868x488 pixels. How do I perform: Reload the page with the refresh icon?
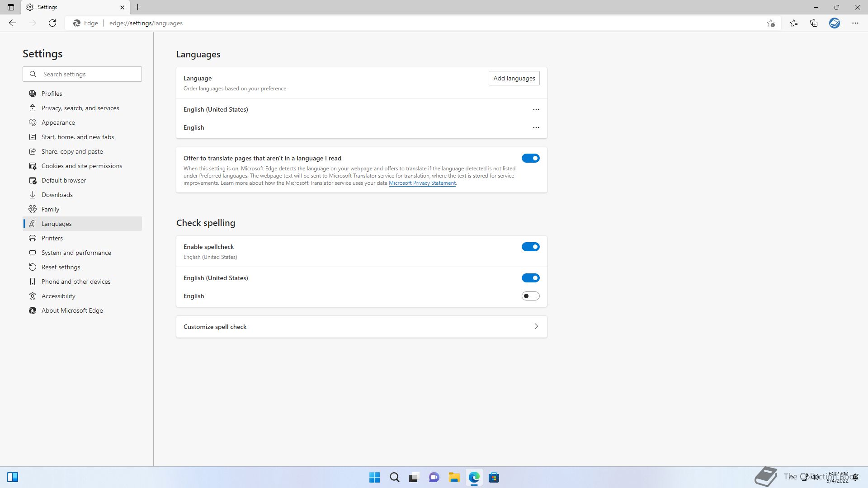point(52,23)
